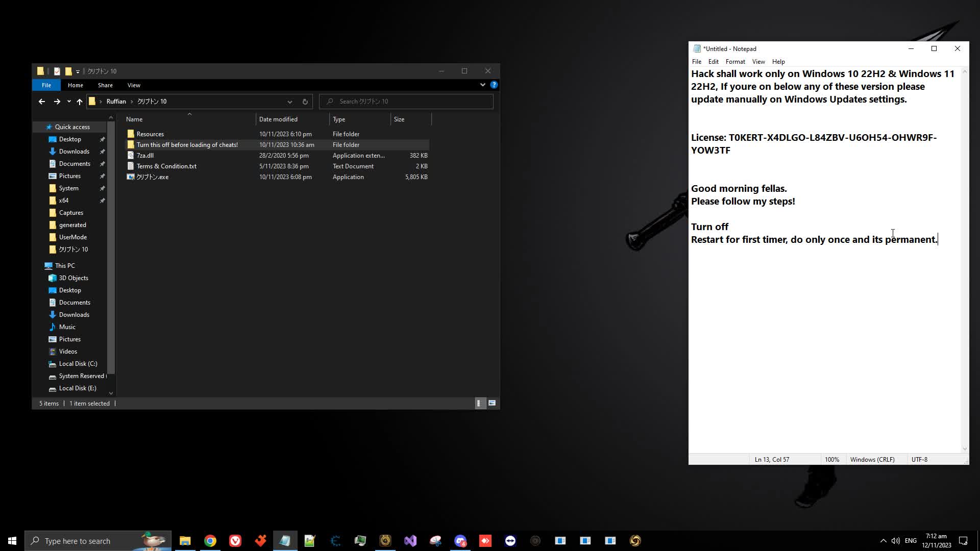This screenshot has width=980, height=551.
Task: Open Discord with unread notifications from taskbar
Action: coord(461,540)
